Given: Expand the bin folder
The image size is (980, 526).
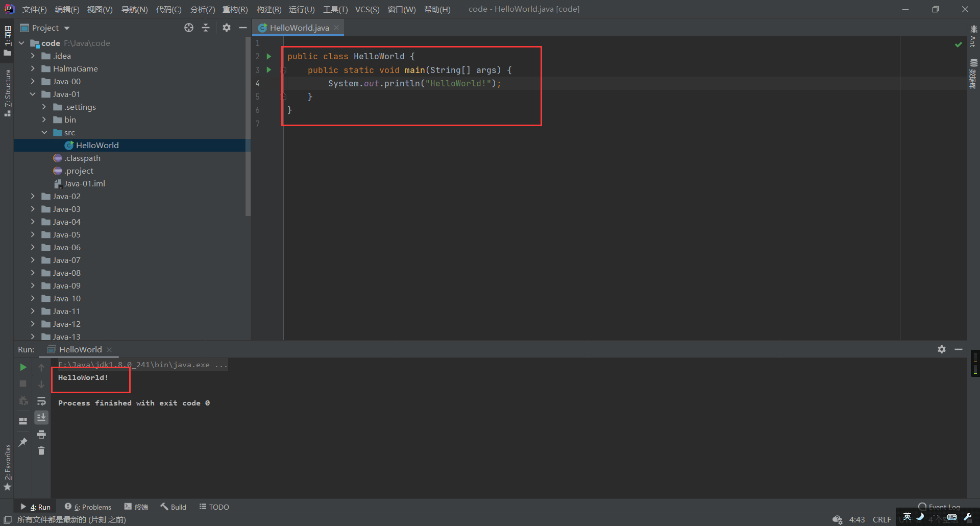Looking at the screenshot, I should [44, 119].
